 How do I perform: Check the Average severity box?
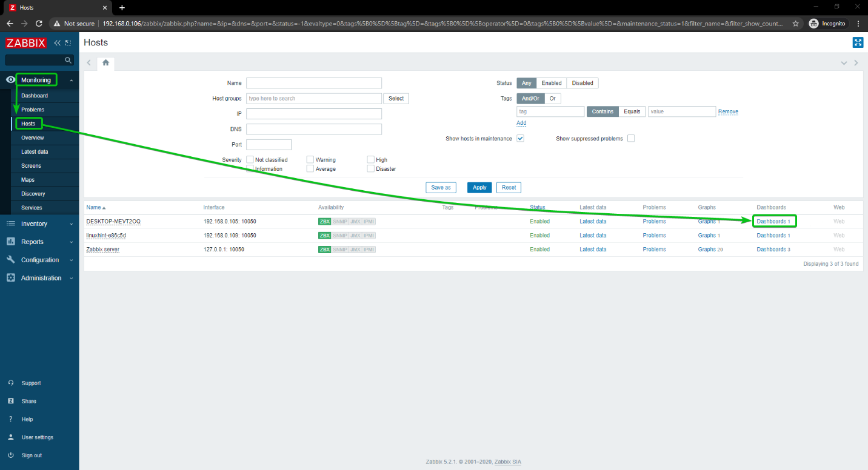click(x=310, y=169)
